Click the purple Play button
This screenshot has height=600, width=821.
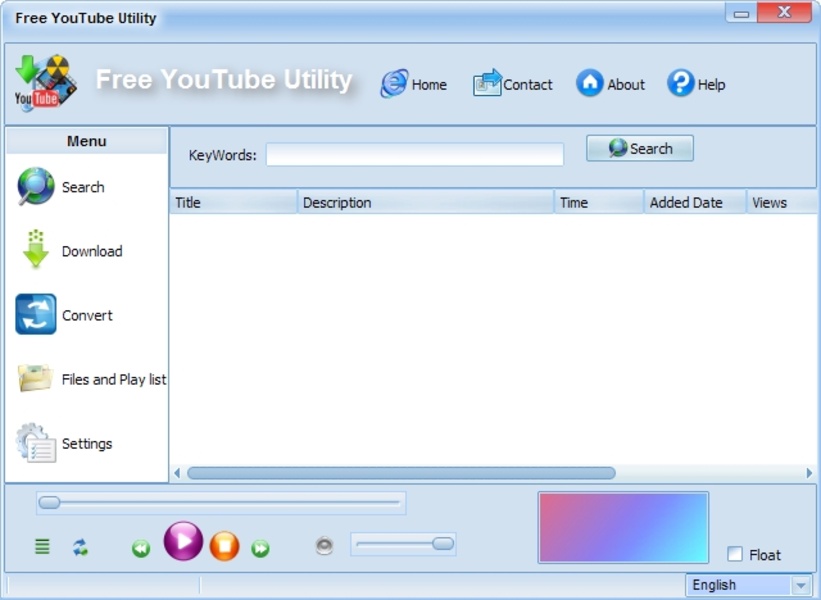(183, 541)
